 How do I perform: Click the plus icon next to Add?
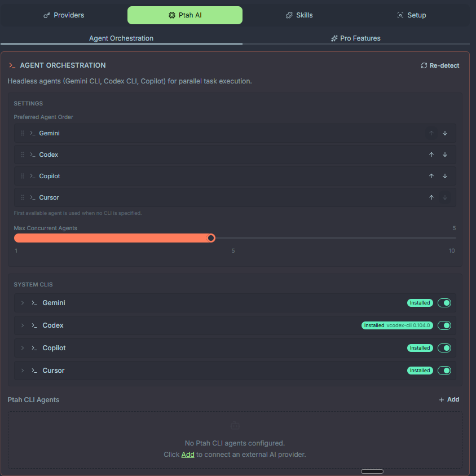[440, 399]
